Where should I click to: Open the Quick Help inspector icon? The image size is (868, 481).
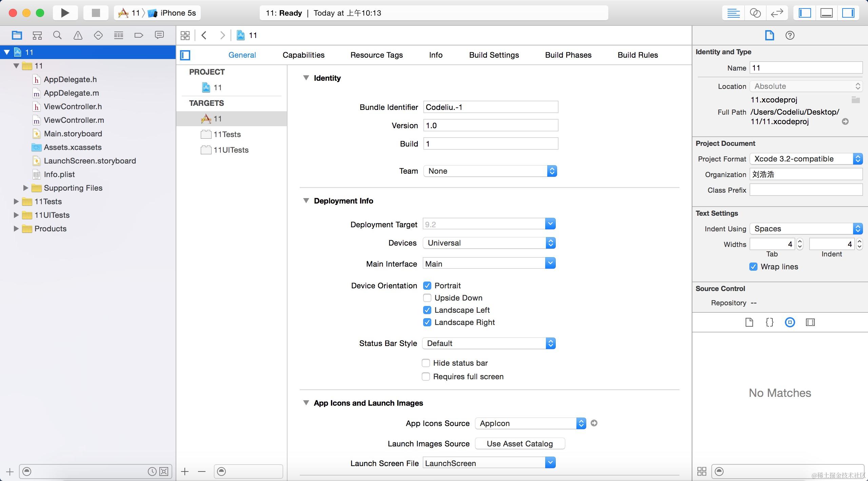790,35
